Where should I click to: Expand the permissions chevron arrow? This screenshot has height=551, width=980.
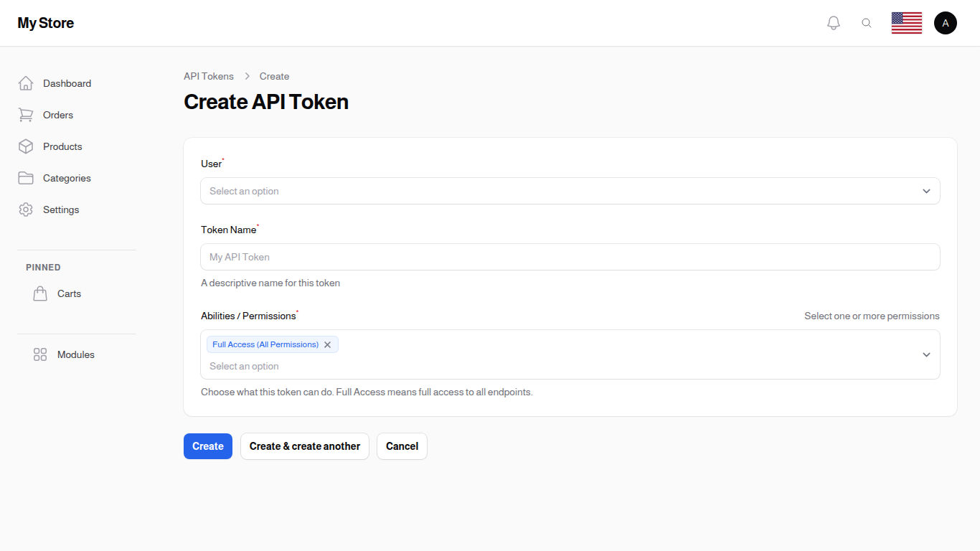click(x=926, y=354)
